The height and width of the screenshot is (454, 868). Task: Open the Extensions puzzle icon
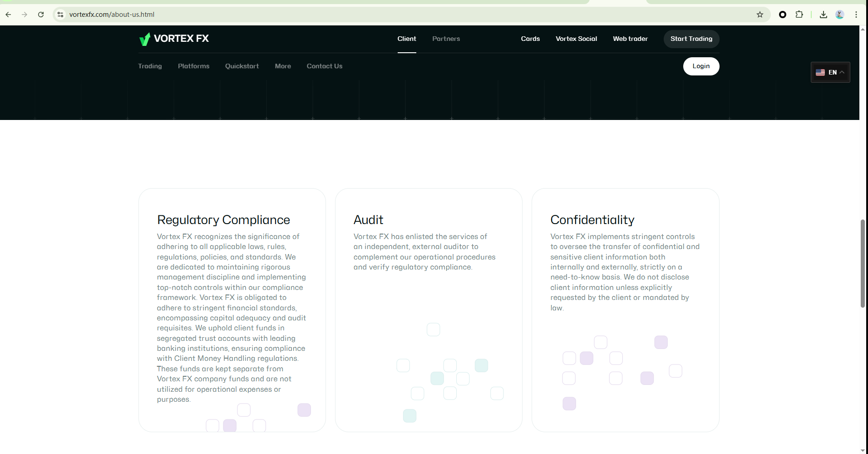pos(799,15)
